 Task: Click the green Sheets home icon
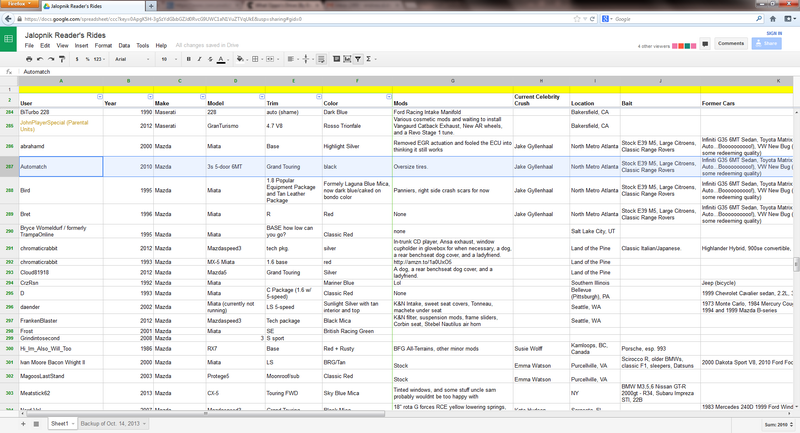tap(8, 39)
